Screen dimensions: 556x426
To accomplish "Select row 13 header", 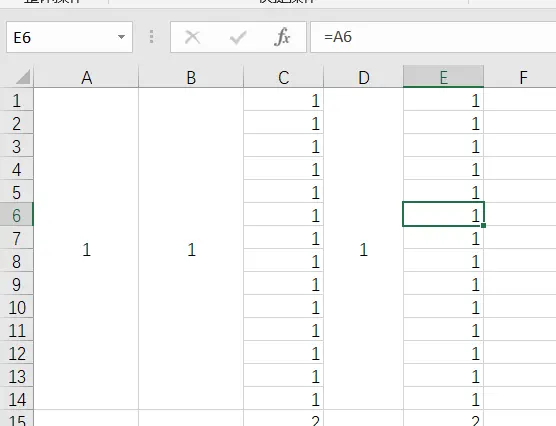I will click(17, 375).
